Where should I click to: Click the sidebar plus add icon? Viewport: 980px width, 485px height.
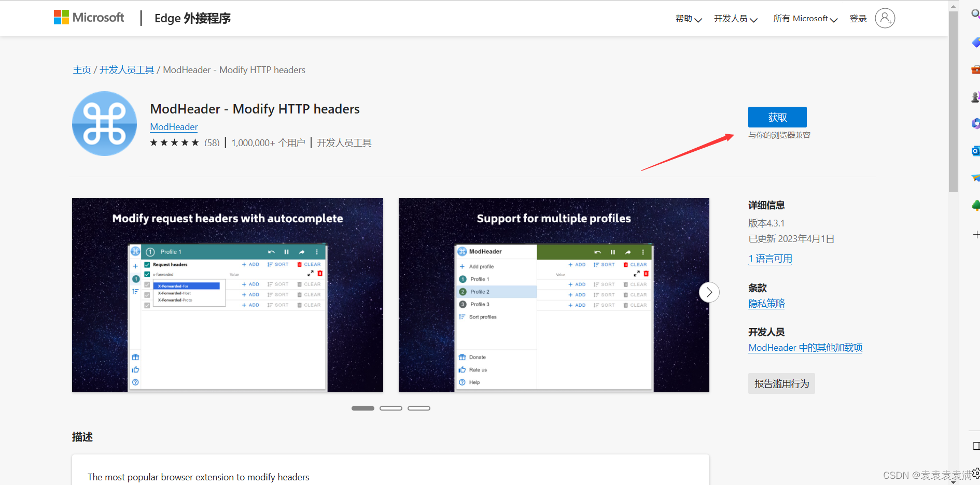[976, 234]
